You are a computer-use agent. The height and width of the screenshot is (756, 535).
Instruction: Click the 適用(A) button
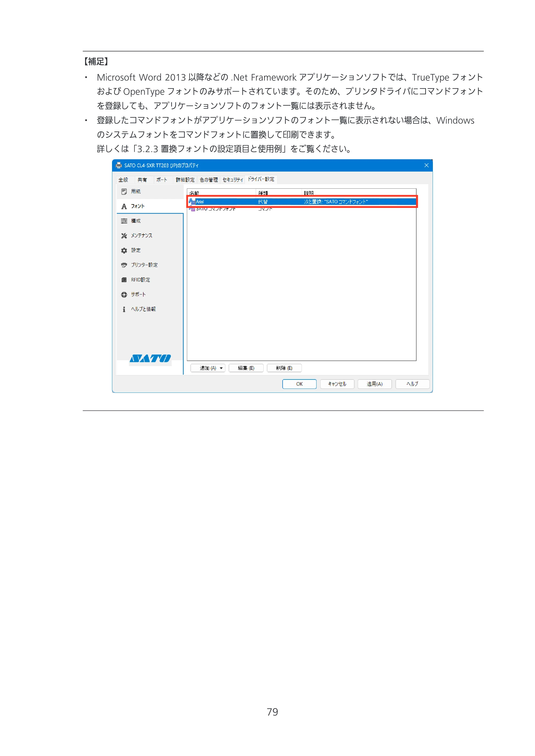pyautogui.click(x=375, y=384)
